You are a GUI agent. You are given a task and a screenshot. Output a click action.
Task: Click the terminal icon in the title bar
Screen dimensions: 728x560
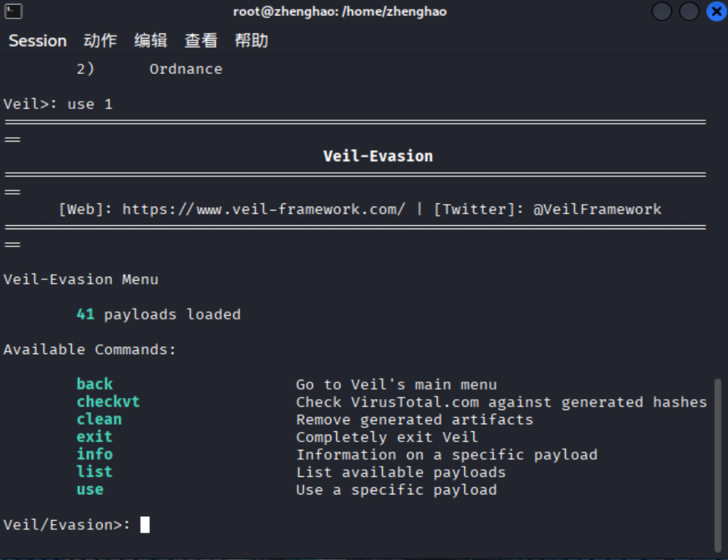[x=14, y=12]
